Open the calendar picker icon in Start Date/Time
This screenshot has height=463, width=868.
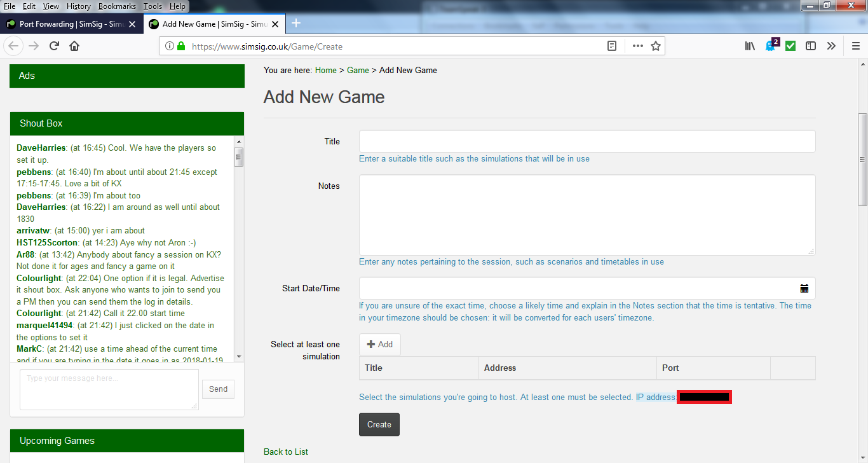tap(804, 288)
